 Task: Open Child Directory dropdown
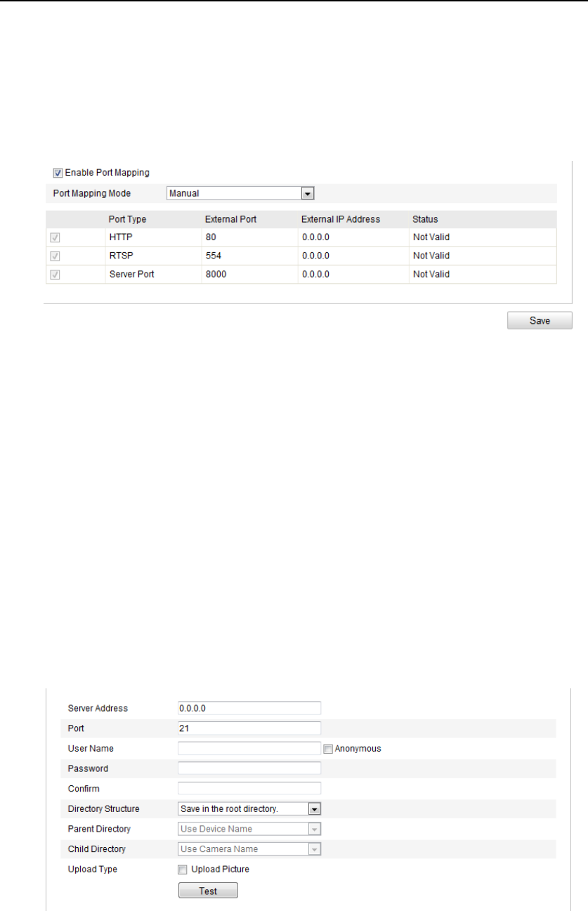click(249, 848)
